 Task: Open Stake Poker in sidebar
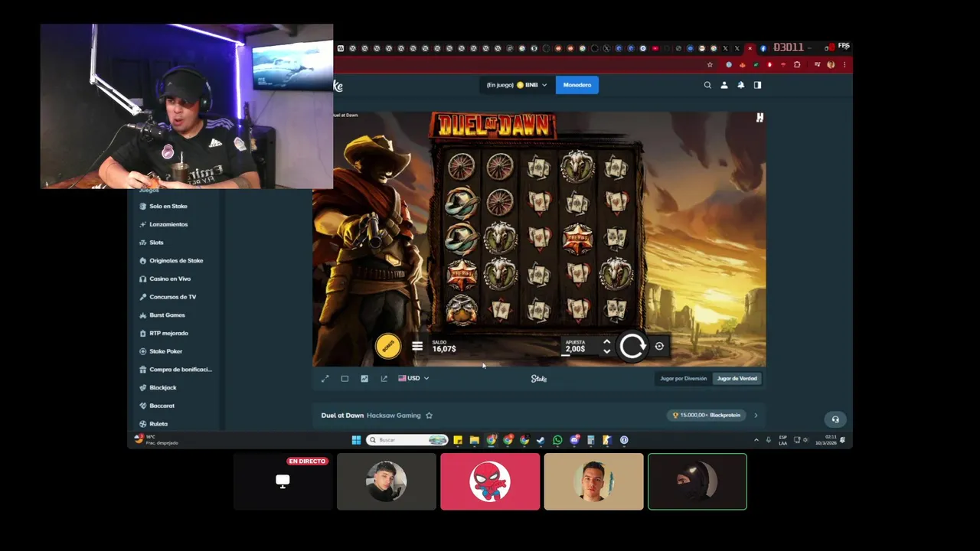pos(165,351)
